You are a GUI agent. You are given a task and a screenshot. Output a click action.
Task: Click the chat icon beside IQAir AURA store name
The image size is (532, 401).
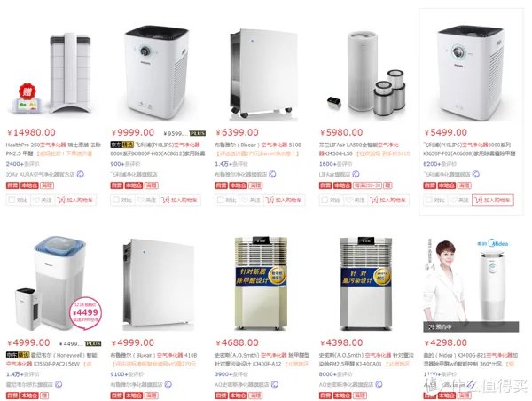click(x=81, y=174)
